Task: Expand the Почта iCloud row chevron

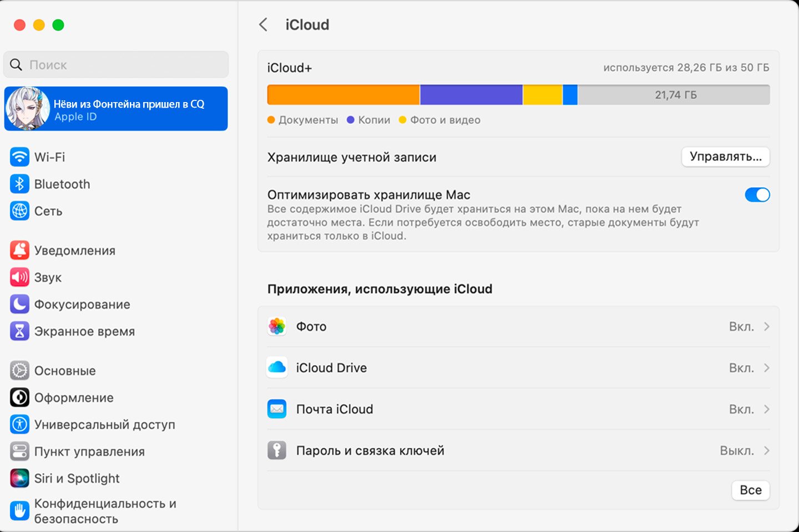Action: pos(766,409)
